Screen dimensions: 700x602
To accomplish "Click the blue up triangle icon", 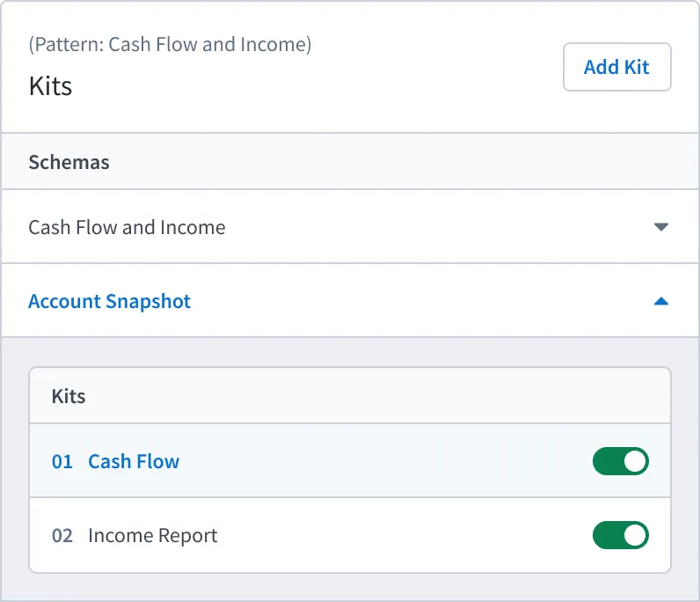I will click(661, 302).
